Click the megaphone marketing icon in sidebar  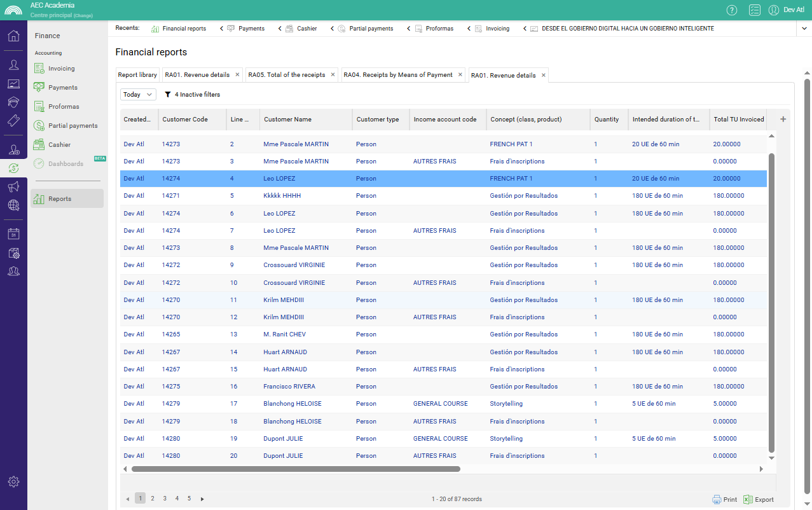tap(13, 186)
